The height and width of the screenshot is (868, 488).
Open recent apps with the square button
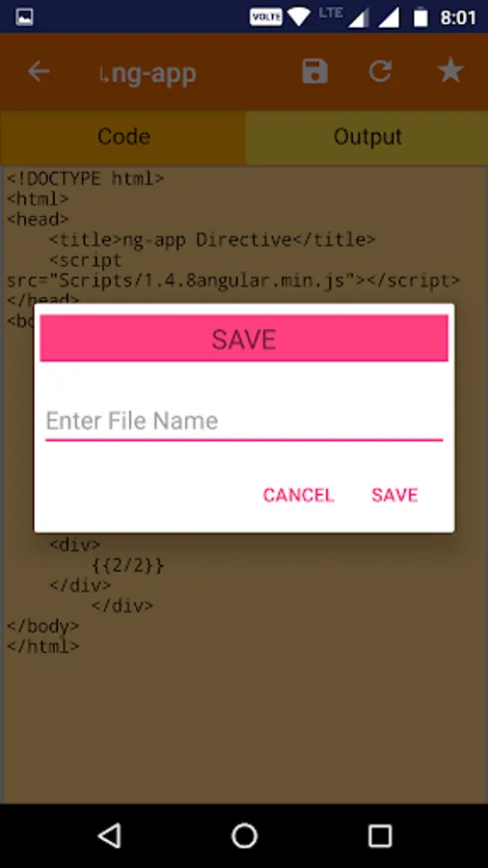380,835
